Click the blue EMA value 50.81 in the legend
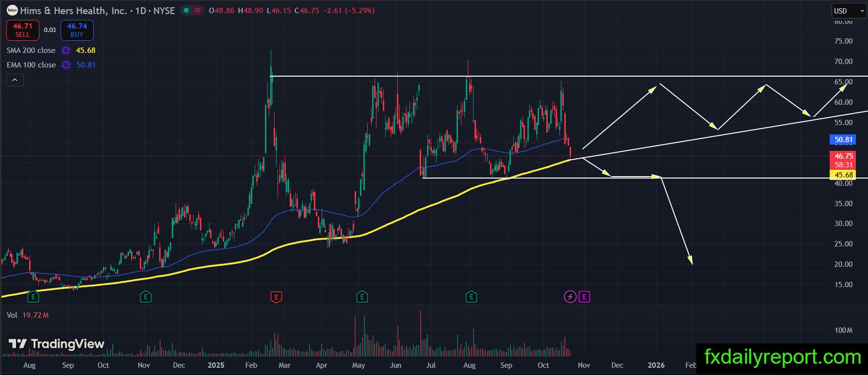Image resolution: width=868 pixels, height=375 pixels. pyautogui.click(x=86, y=65)
